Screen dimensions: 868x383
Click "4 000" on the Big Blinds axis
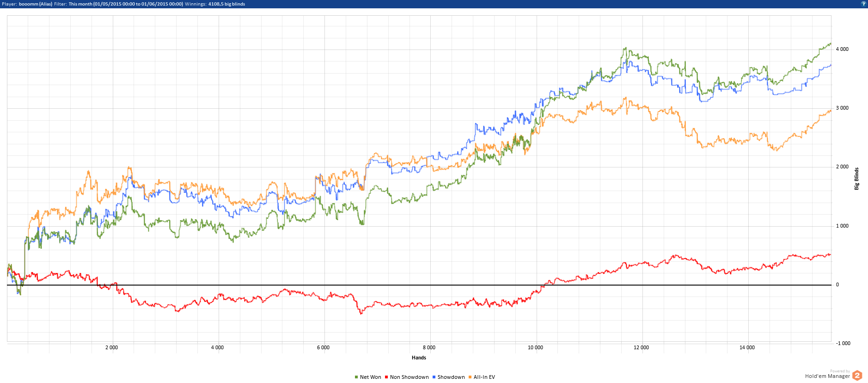point(842,49)
